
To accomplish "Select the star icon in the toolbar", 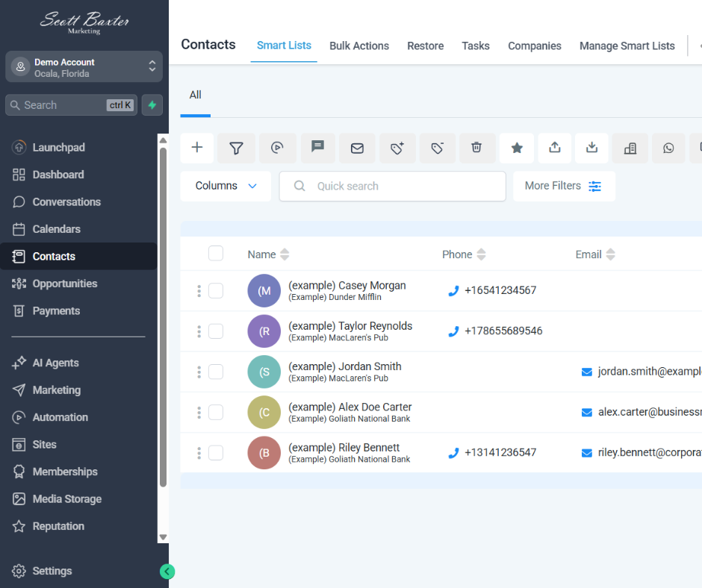I will 517,148.
